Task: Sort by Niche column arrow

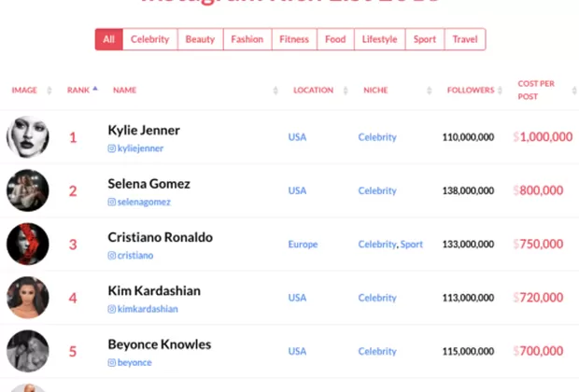Action: pos(429,91)
